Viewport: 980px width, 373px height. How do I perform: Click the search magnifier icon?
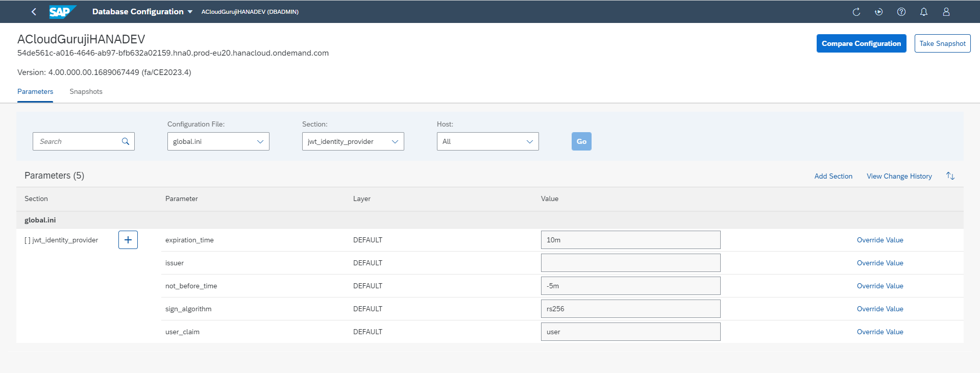click(126, 141)
